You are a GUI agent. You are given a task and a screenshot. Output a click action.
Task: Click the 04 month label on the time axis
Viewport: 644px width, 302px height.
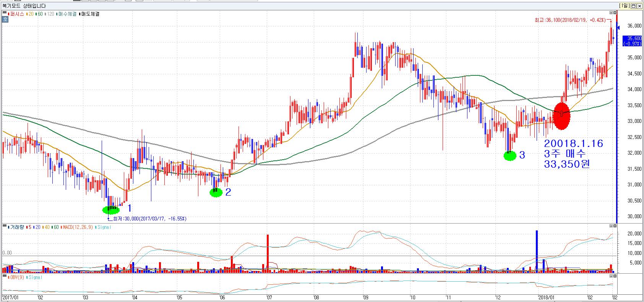pos(135,297)
